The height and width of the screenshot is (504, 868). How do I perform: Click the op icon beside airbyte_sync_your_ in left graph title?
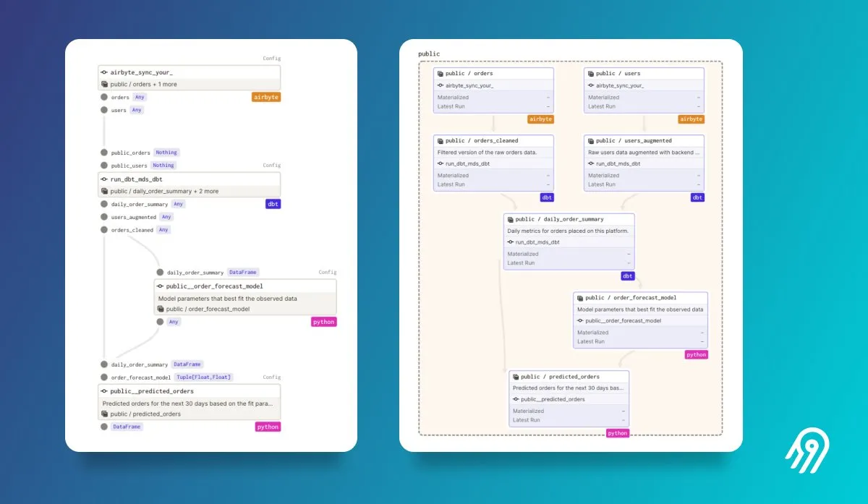104,73
